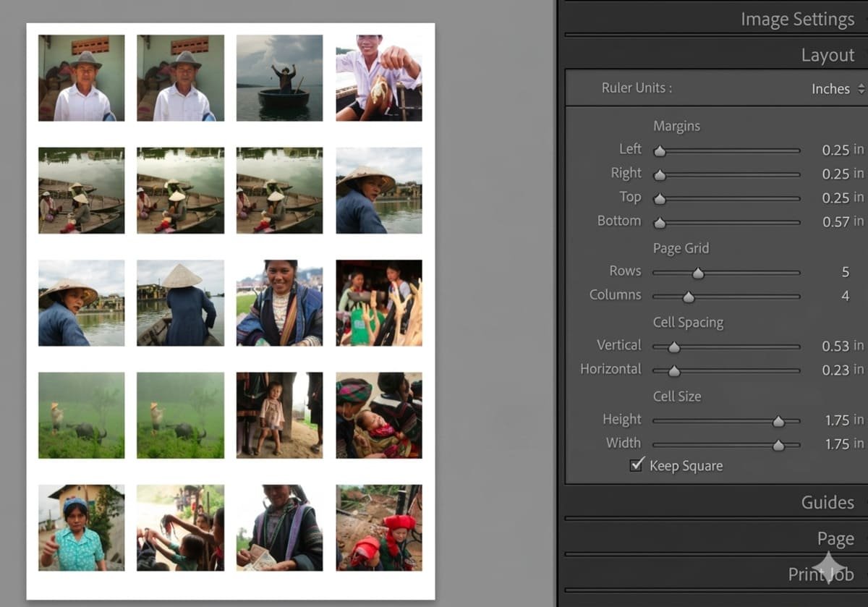Click the Top margin slider handle
Image resolution: width=868 pixels, height=607 pixels.
[x=660, y=199]
